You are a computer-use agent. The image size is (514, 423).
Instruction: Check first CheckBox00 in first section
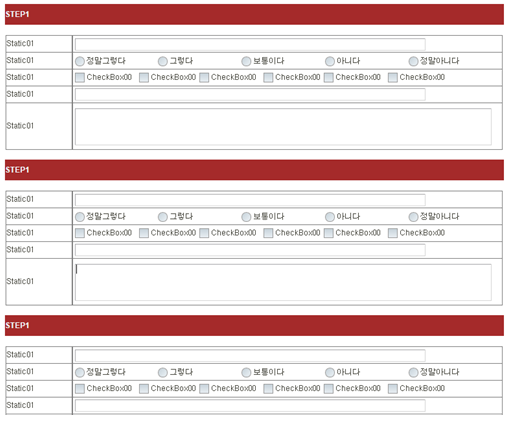[x=80, y=78]
